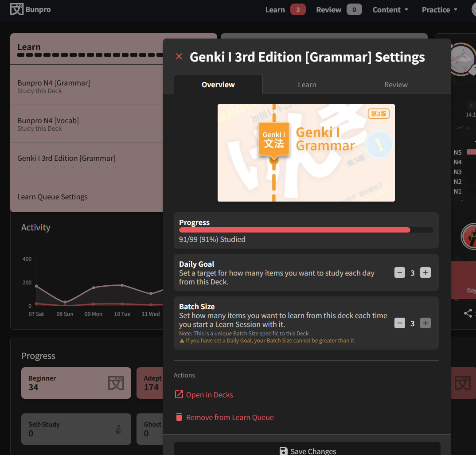Switch to the Review settings tab
476x455 pixels.
(396, 85)
